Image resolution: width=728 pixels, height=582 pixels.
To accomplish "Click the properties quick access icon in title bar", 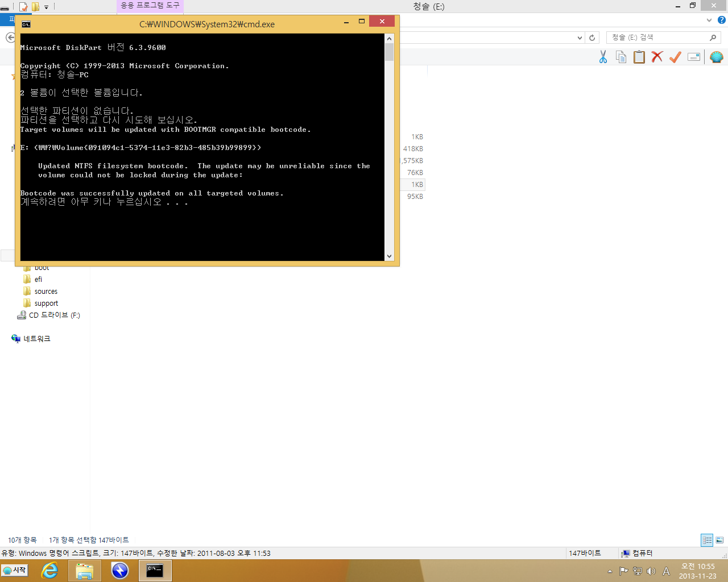I will point(23,7).
